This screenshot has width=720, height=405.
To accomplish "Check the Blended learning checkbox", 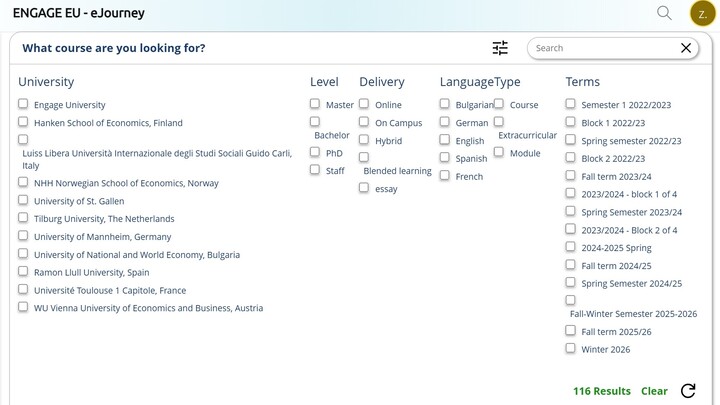I will [364, 158].
